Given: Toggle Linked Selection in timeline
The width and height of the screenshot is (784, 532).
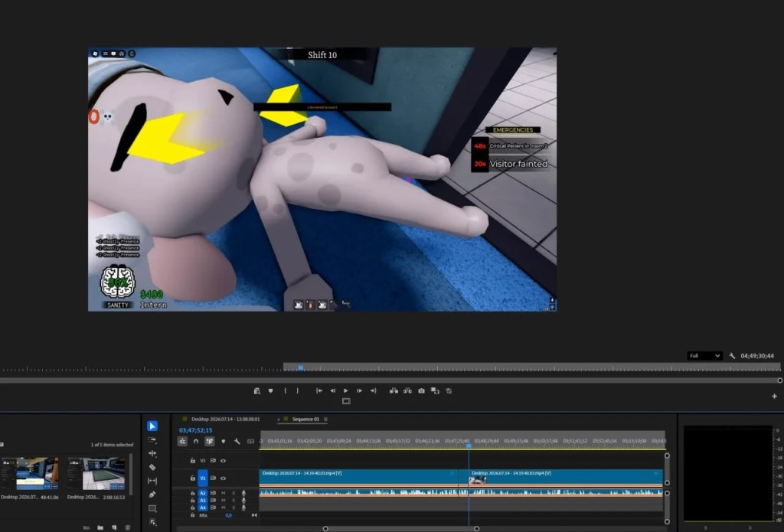Looking at the screenshot, I should 210,442.
